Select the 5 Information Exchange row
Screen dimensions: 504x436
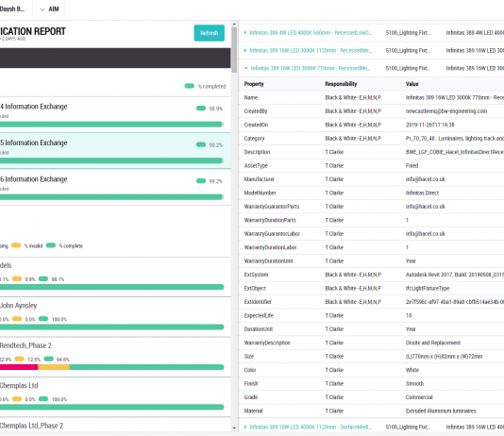(115, 151)
